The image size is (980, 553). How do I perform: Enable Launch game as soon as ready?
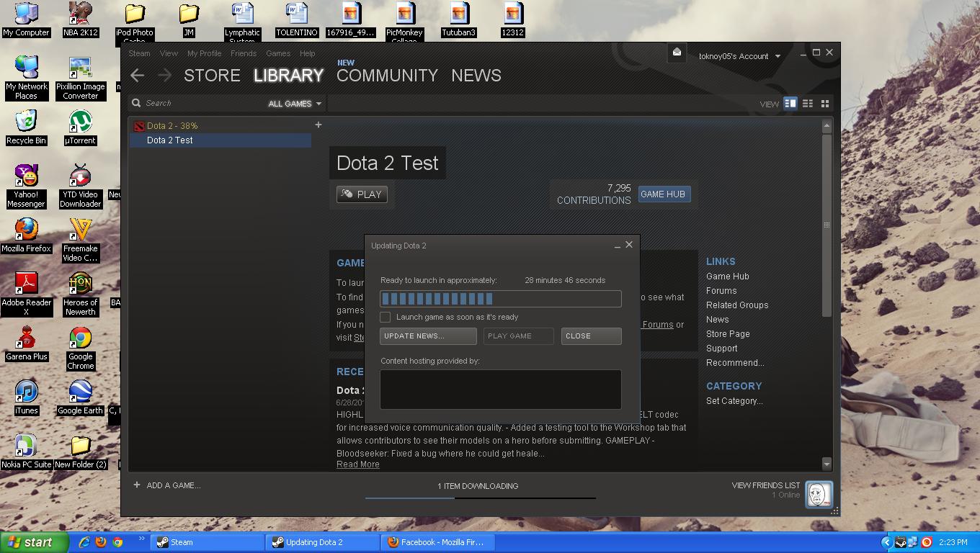click(386, 317)
